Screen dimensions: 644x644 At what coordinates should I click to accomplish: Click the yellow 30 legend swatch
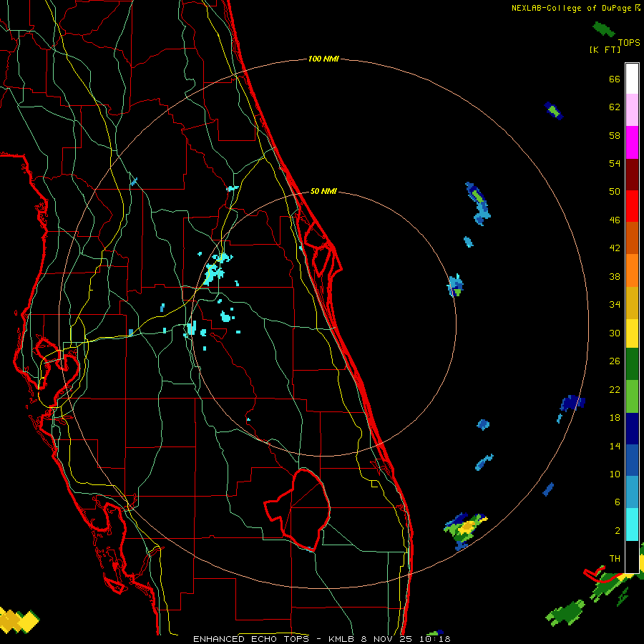pyautogui.click(x=632, y=333)
